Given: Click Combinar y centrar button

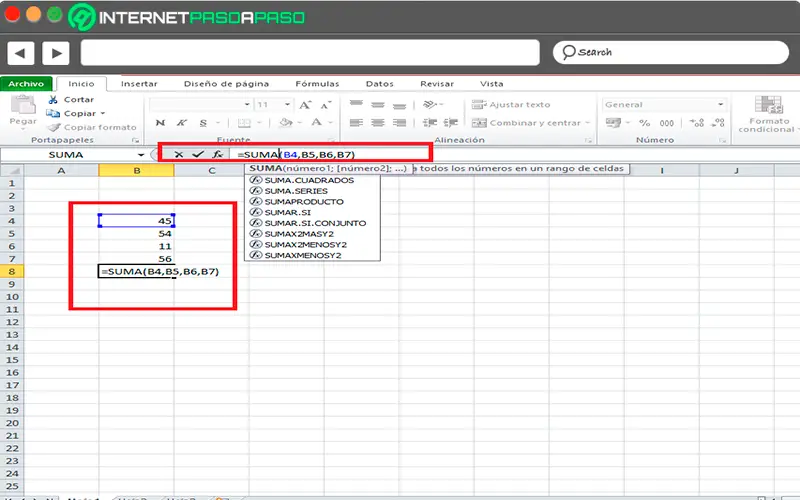Looking at the screenshot, I should point(526,123).
